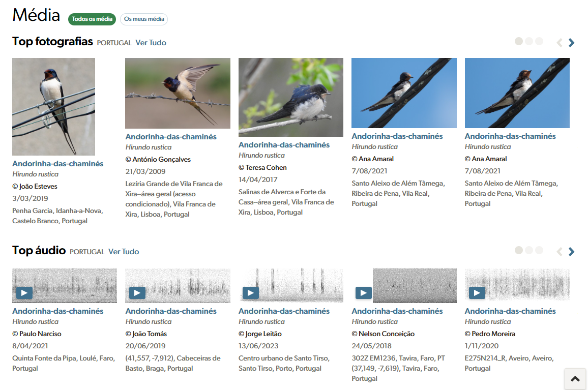Switch to Os meus média filter
This screenshot has width=588, height=390.
[x=144, y=19]
